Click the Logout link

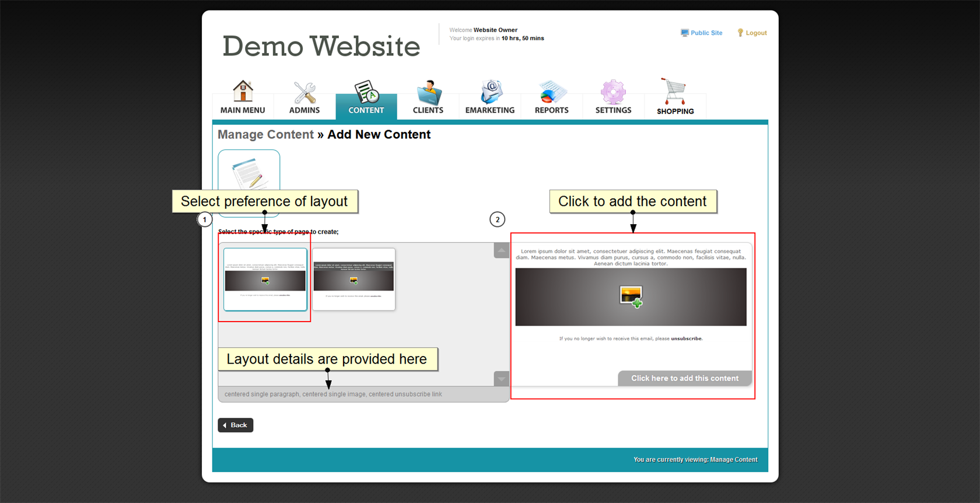pos(755,33)
